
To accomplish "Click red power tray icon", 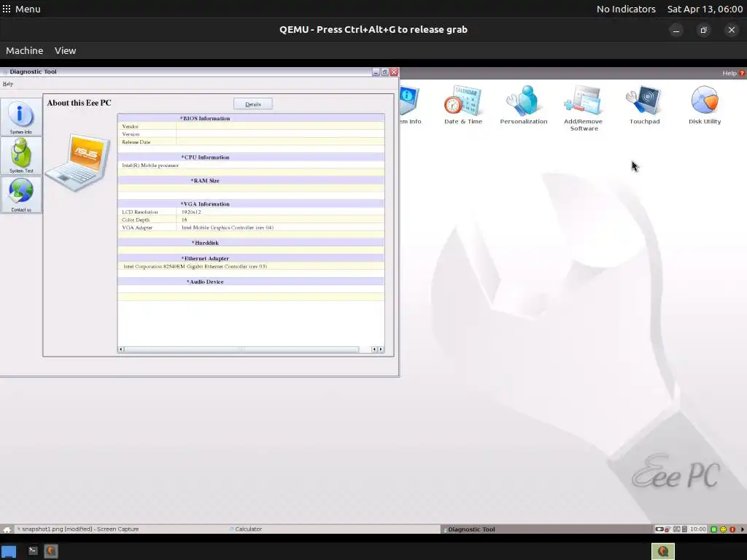I will pyautogui.click(x=732, y=529).
